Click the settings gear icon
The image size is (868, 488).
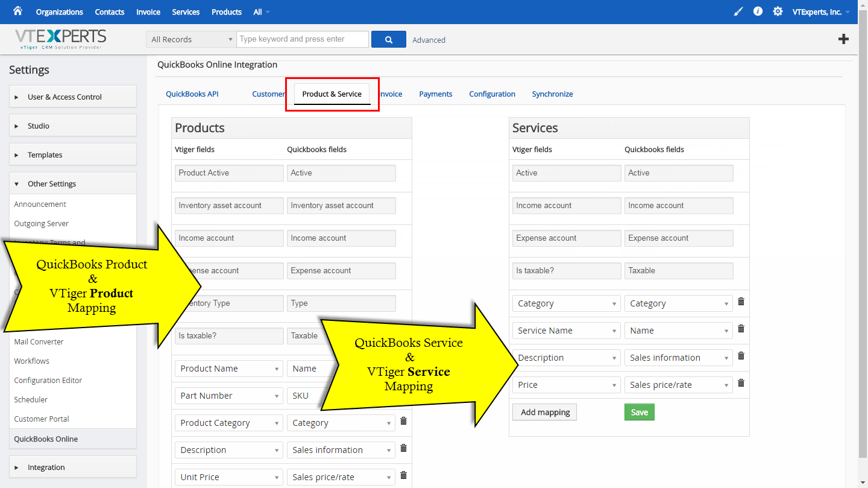[778, 11]
